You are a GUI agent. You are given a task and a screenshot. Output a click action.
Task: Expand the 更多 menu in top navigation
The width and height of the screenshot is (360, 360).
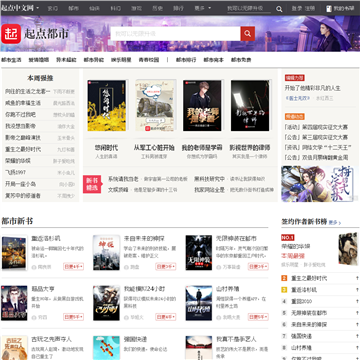click(x=203, y=8)
